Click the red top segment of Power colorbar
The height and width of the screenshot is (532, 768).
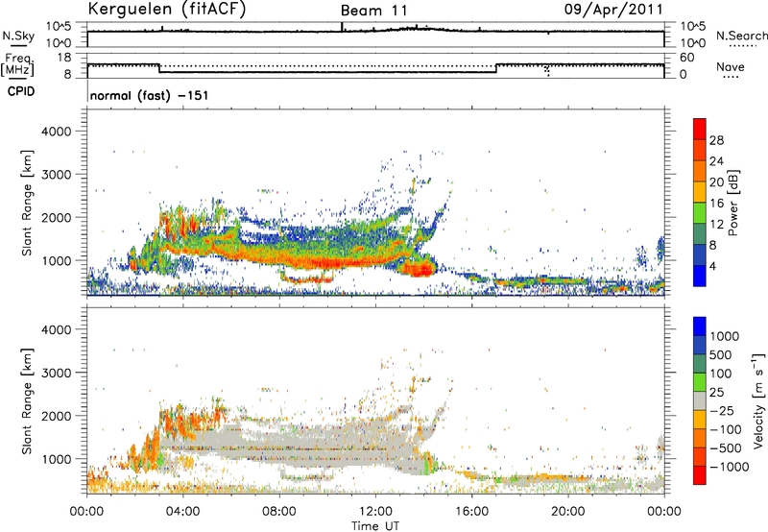click(700, 129)
